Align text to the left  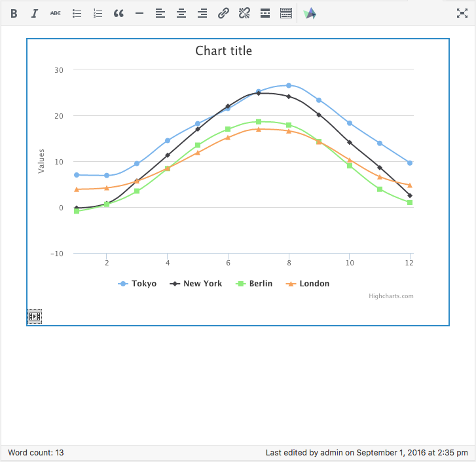(x=160, y=13)
